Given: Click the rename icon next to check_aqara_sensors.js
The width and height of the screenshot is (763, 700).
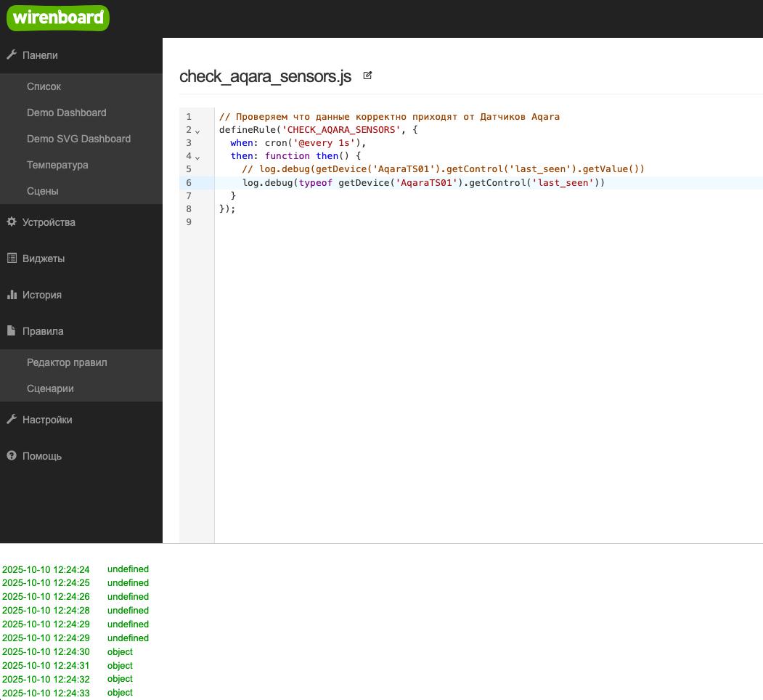Looking at the screenshot, I should tap(367, 76).
